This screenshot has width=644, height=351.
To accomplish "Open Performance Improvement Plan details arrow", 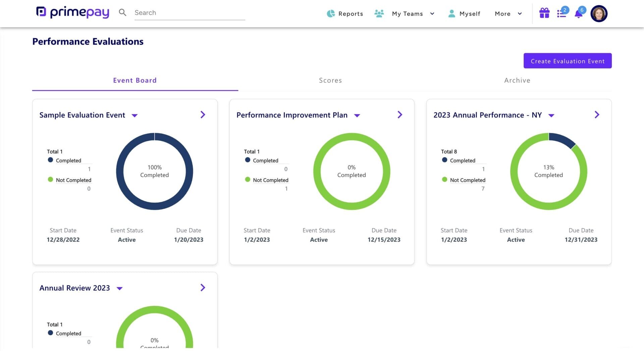I will coord(399,115).
